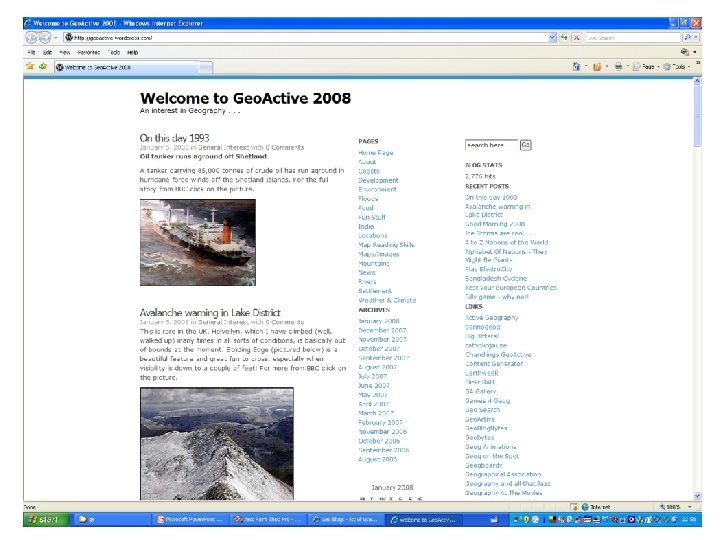Open the Tools toolbar gear menu
The width and height of the screenshot is (720, 540).
[676, 67]
